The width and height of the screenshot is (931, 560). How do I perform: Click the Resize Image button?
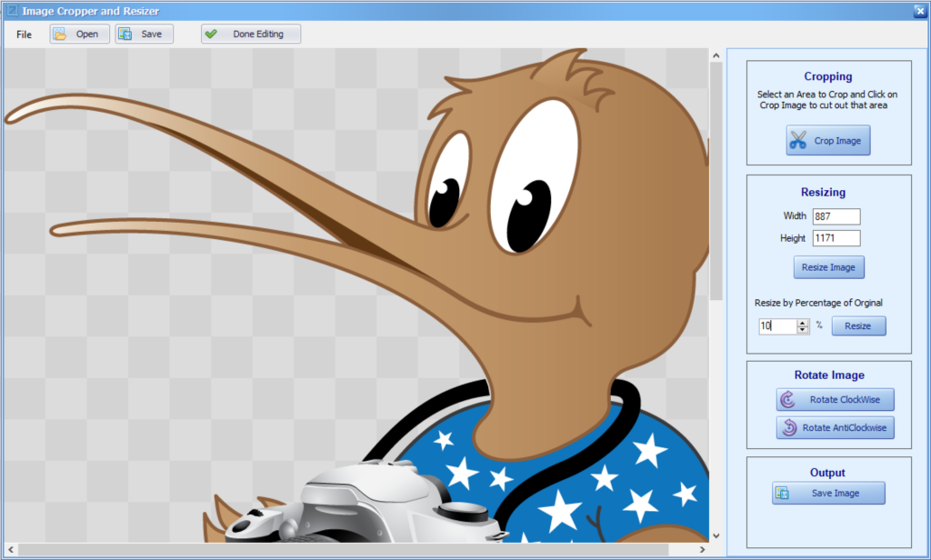tap(829, 267)
